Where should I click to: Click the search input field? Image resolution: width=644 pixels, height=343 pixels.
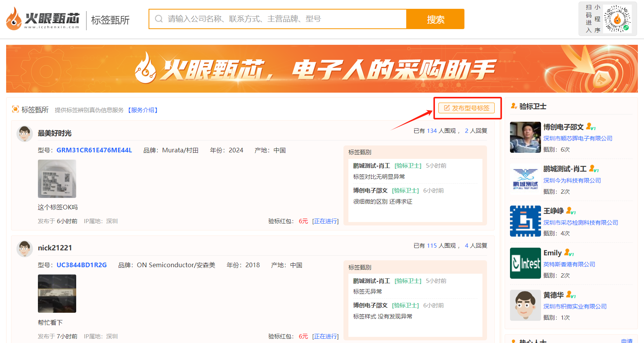coord(278,19)
